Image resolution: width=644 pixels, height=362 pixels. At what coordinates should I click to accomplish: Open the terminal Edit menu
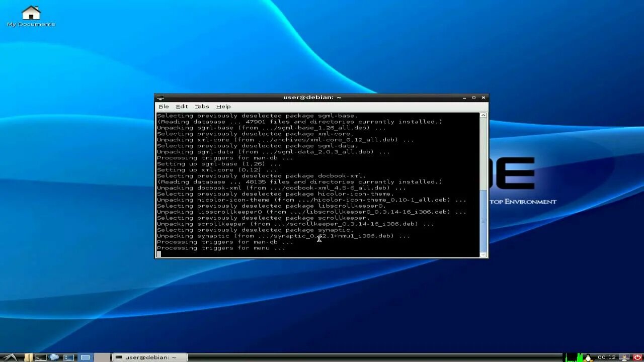click(x=182, y=107)
